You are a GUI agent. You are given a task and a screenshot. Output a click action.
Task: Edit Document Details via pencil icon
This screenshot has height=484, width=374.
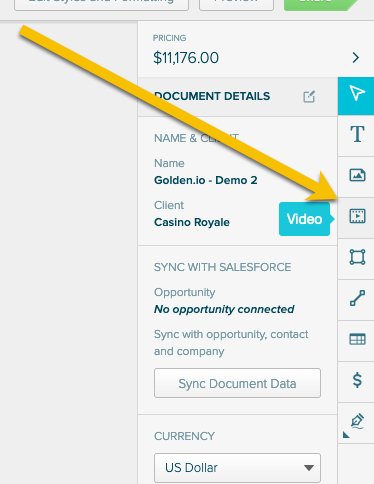coord(309,96)
